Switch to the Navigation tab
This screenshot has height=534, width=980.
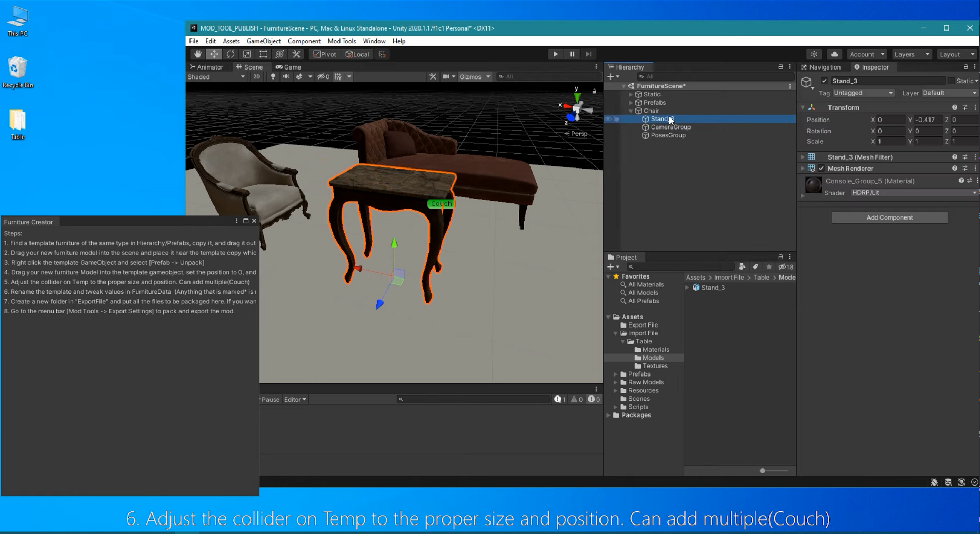[821, 67]
